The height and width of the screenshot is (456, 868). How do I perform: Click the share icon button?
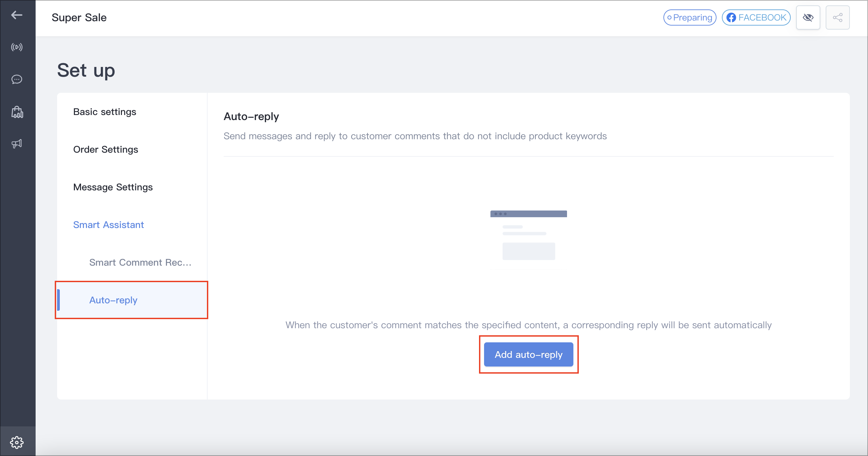point(837,17)
